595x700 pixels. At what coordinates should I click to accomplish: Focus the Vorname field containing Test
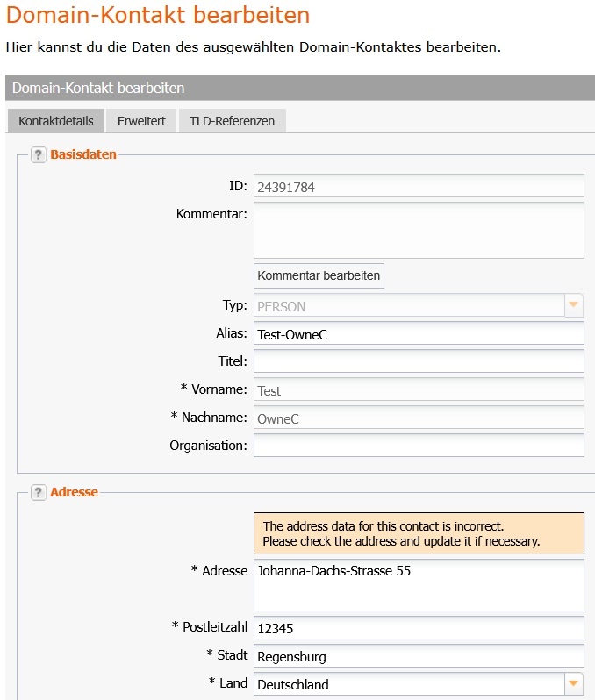click(419, 389)
